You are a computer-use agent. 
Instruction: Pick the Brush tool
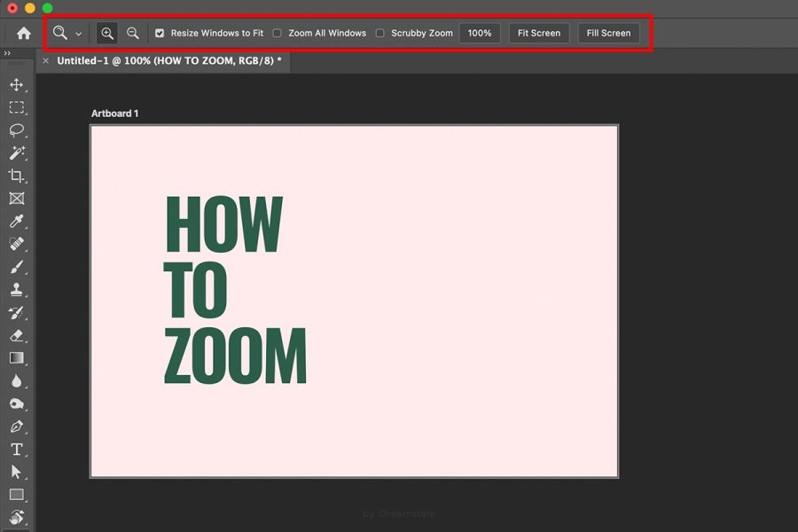pyautogui.click(x=17, y=267)
